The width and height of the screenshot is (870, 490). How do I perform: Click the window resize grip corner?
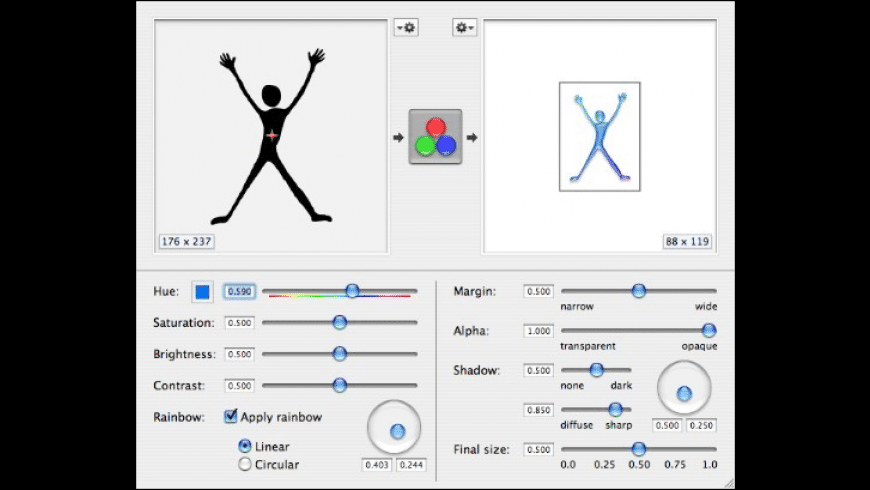(727, 481)
